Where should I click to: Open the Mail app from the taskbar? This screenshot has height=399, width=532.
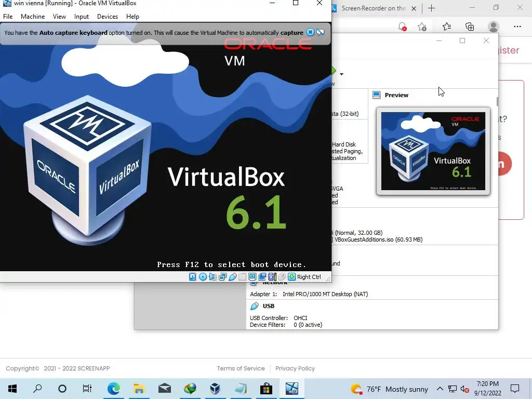coord(165,389)
